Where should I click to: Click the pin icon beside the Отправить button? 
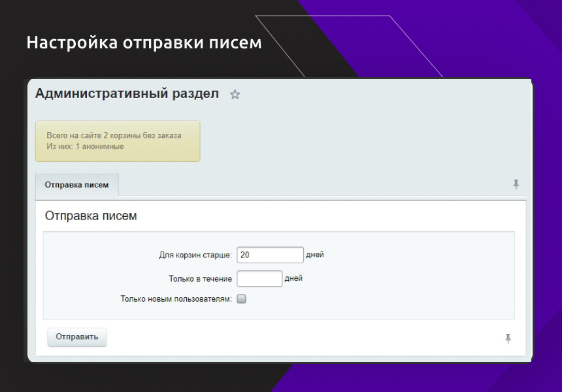tap(508, 338)
